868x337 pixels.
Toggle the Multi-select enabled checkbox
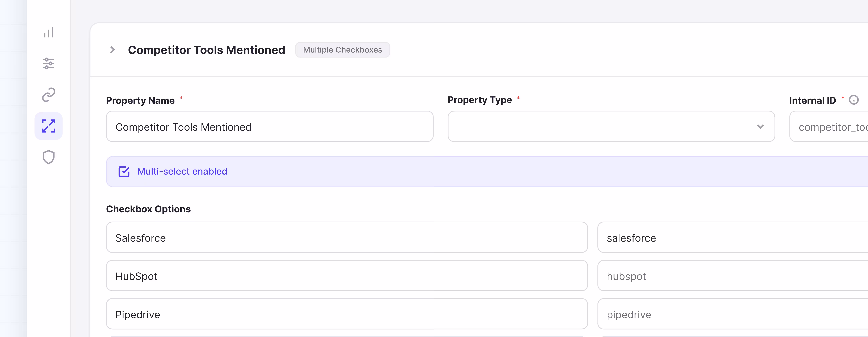[x=124, y=172]
